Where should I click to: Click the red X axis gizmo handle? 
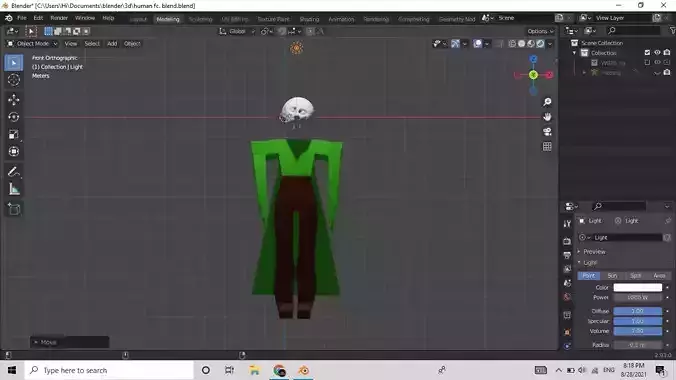[549, 75]
